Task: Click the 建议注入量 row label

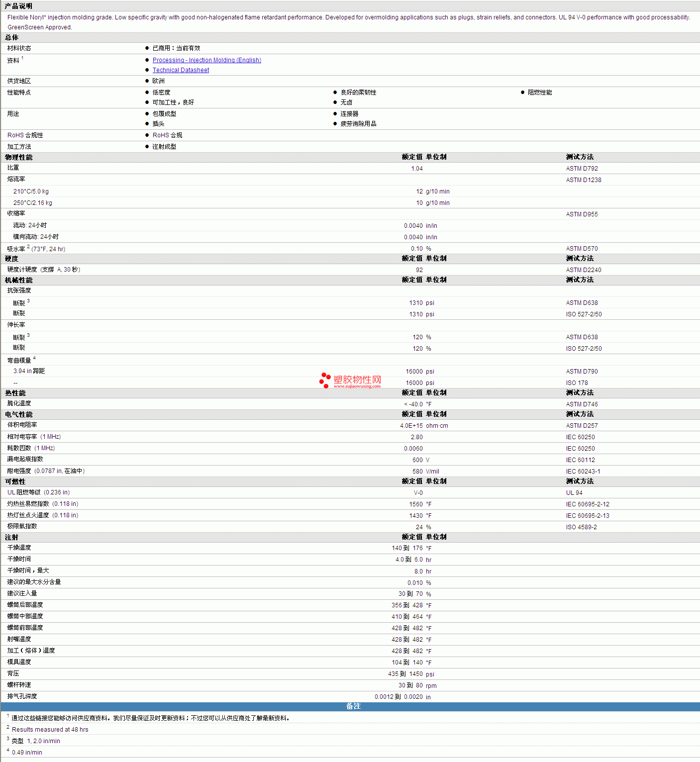Action: (x=22, y=593)
